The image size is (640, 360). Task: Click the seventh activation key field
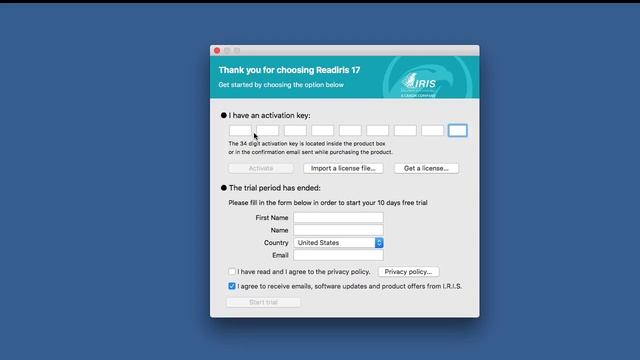pyautogui.click(x=405, y=131)
